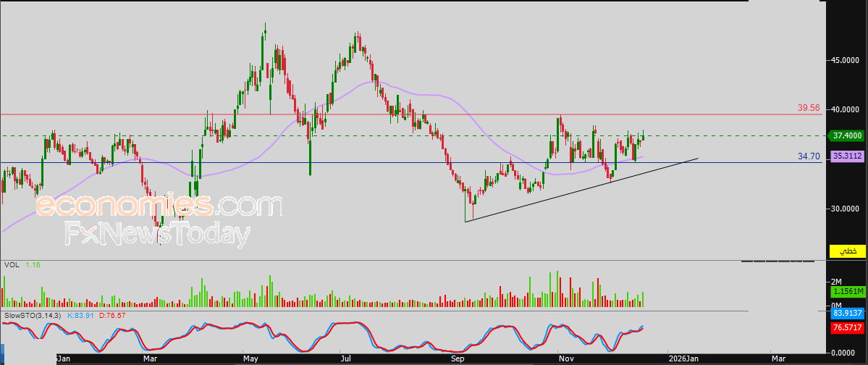Jump to the May marker on time axis

250,359
